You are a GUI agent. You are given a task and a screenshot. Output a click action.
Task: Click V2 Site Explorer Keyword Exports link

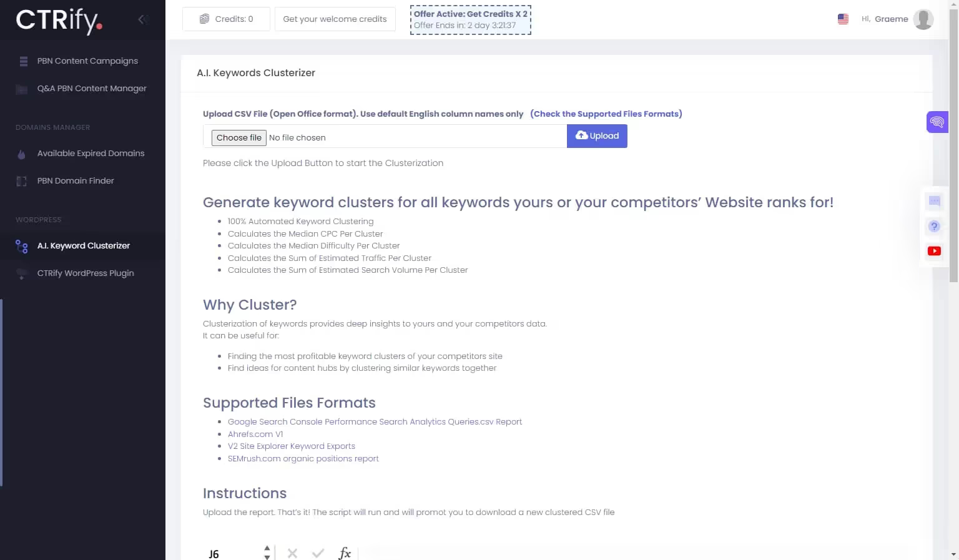(291, 446)
